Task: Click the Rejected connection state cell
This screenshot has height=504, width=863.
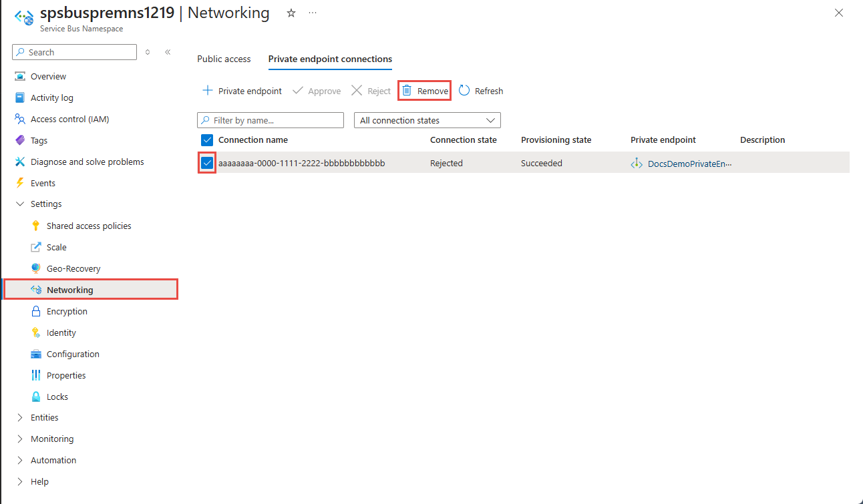Action: tap(446, 163)
